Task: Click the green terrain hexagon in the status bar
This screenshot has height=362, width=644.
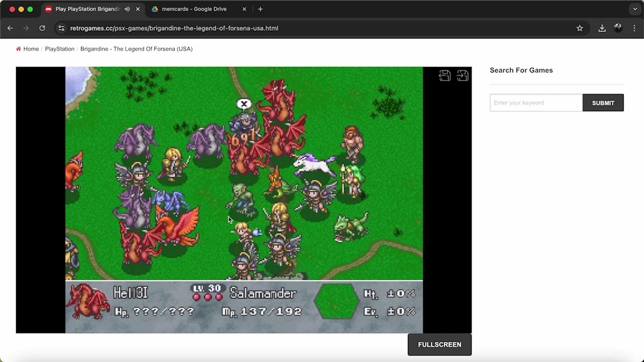Action: click(337, 301)
